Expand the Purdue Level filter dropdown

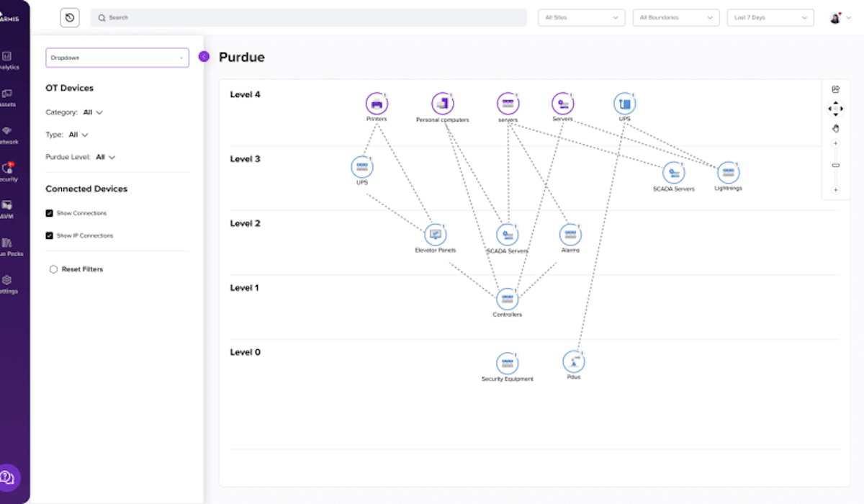[105, 157]
